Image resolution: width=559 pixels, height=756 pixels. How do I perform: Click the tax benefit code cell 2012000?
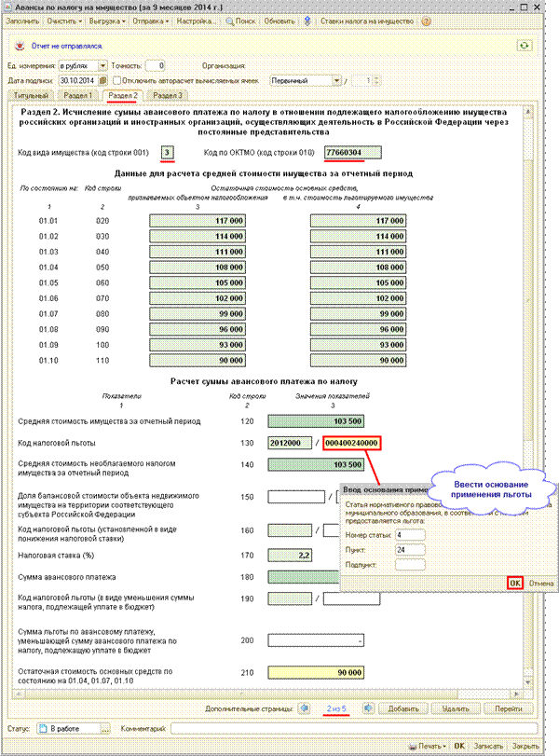[290, 443]
